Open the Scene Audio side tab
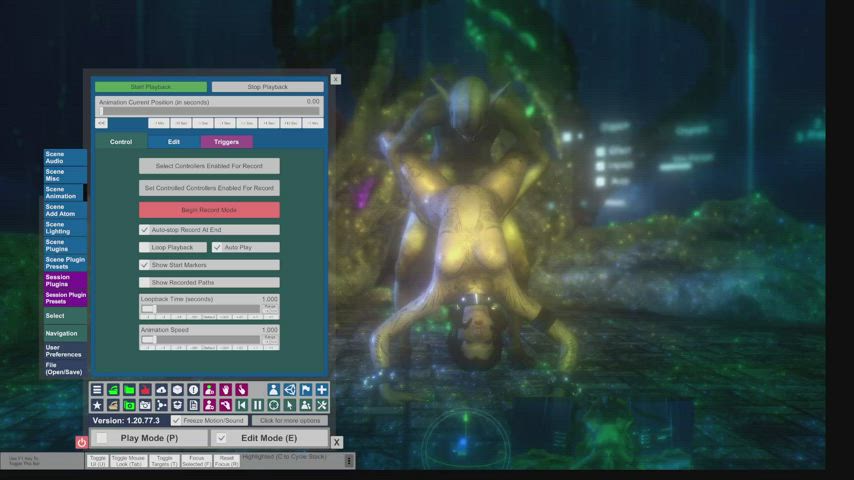The width and height of the screenshot is (854, 480). [x=65, y=157]
